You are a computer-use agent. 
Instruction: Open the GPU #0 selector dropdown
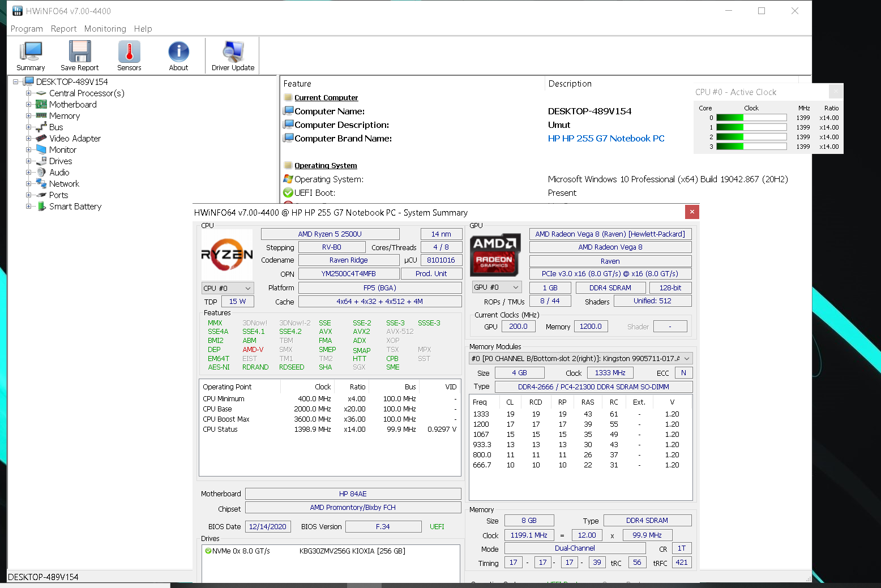click(497, 287)
